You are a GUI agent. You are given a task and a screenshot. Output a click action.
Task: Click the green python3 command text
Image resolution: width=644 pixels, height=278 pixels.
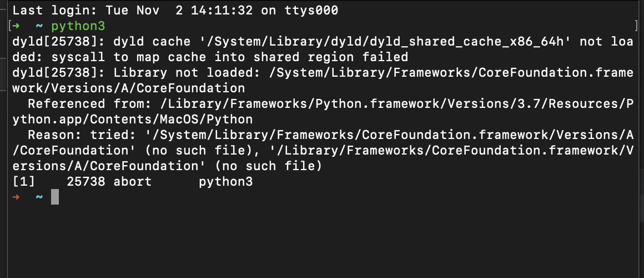pos(78,26)
